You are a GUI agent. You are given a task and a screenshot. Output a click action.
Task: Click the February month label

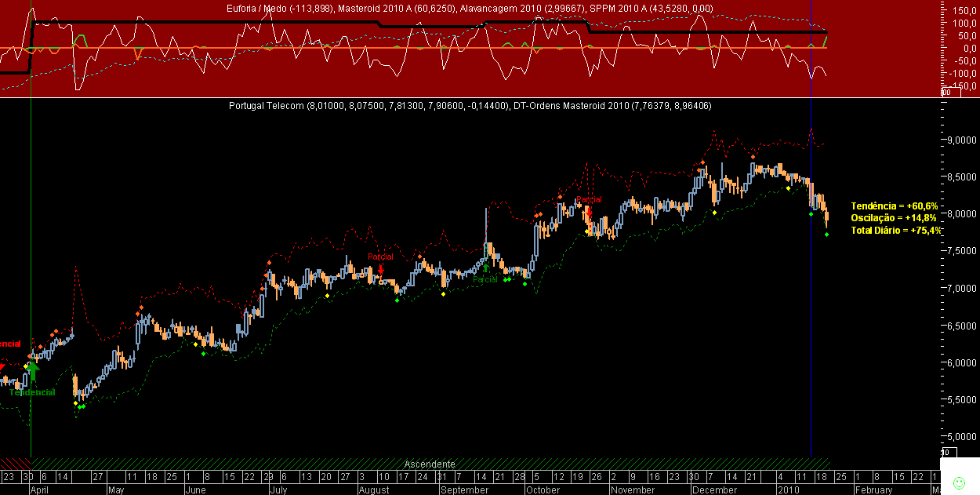[874, 490]
